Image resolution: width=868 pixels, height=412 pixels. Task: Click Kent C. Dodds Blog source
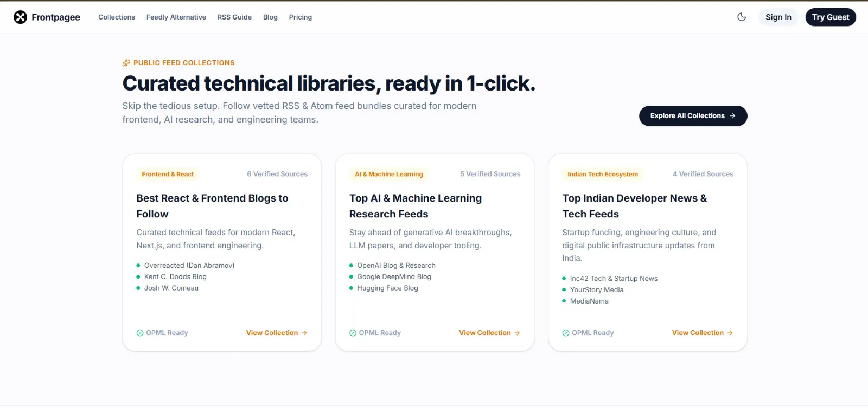click(175, 277)
